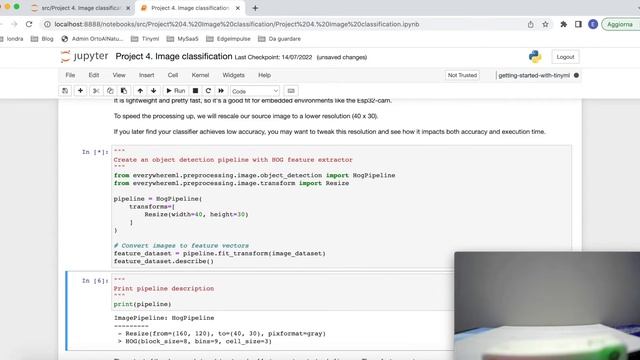Screen dimensions: 640x360
Task: Click the Python kernel logo
Action: [x=535, y=56]
